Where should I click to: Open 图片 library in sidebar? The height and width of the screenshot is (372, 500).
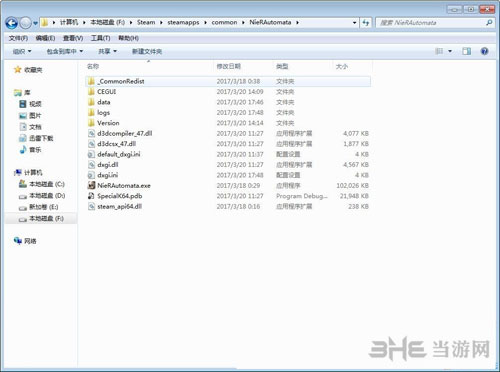31,115
